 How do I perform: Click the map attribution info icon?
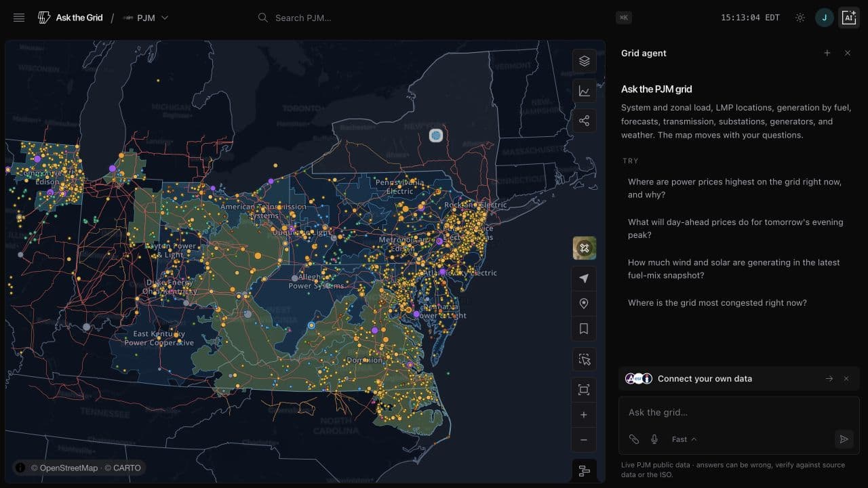[x=20, y=468]
